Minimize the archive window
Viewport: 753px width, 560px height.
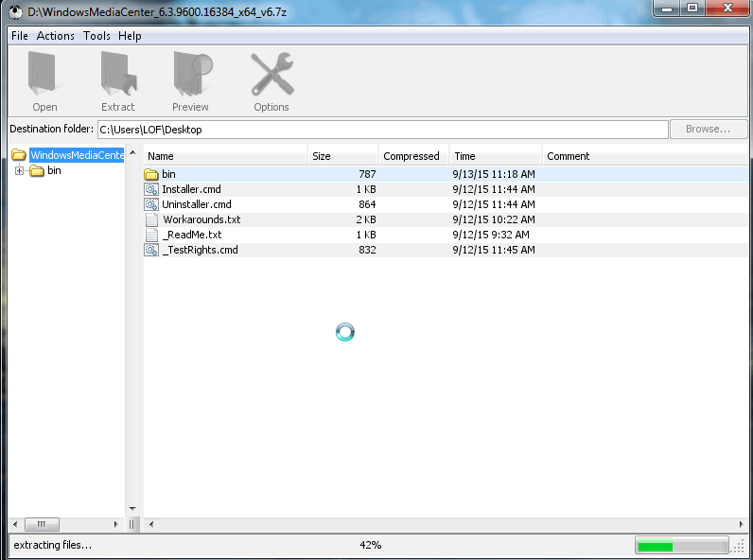pos(667,8)
